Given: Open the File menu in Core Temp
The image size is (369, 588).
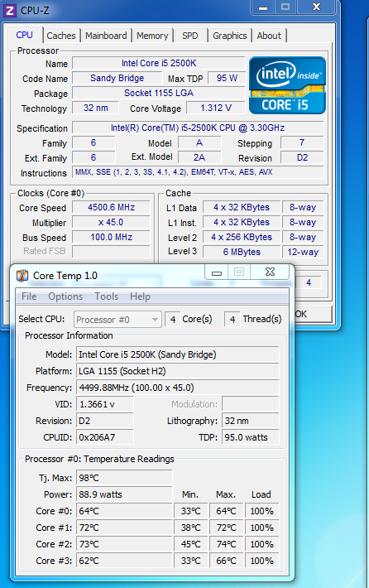Looking at the screenshot, I should [x=29, y=296].
